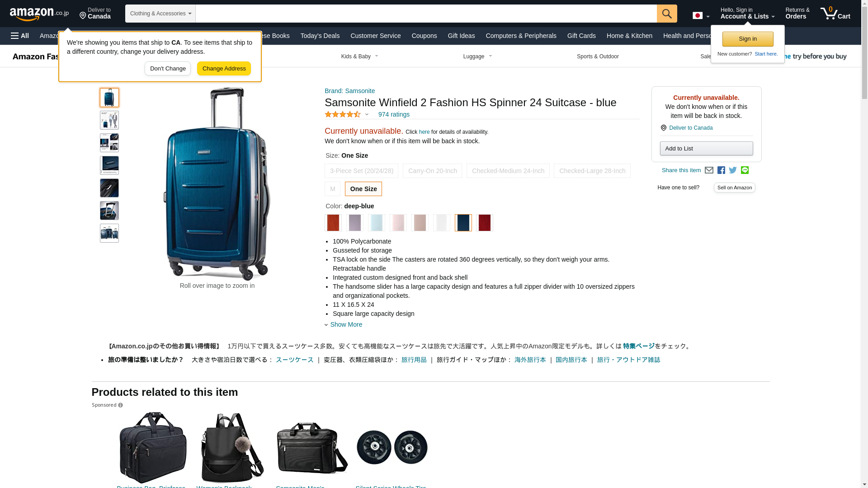Open the Luggage category menu
The image size is (868, 488).
coord(477,56)
